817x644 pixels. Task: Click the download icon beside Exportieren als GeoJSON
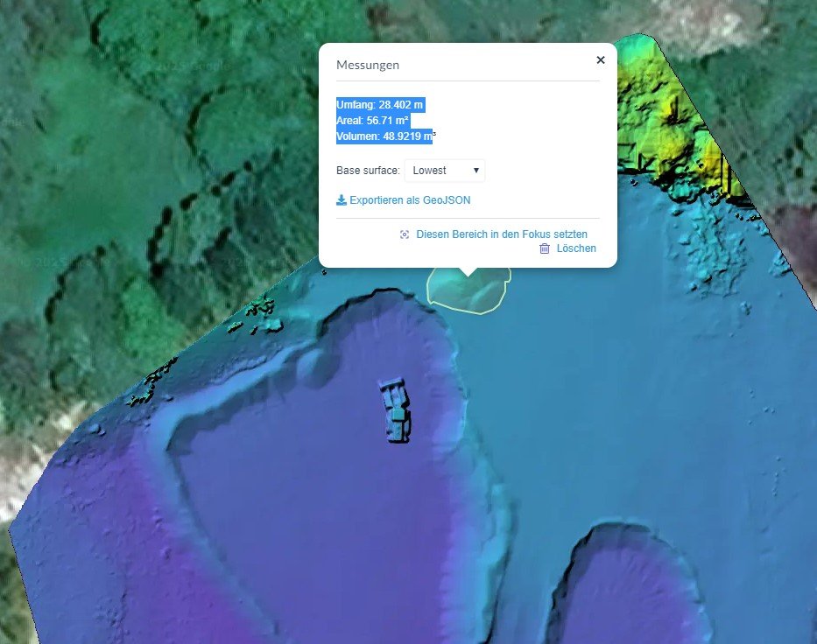tap(342, 200)
